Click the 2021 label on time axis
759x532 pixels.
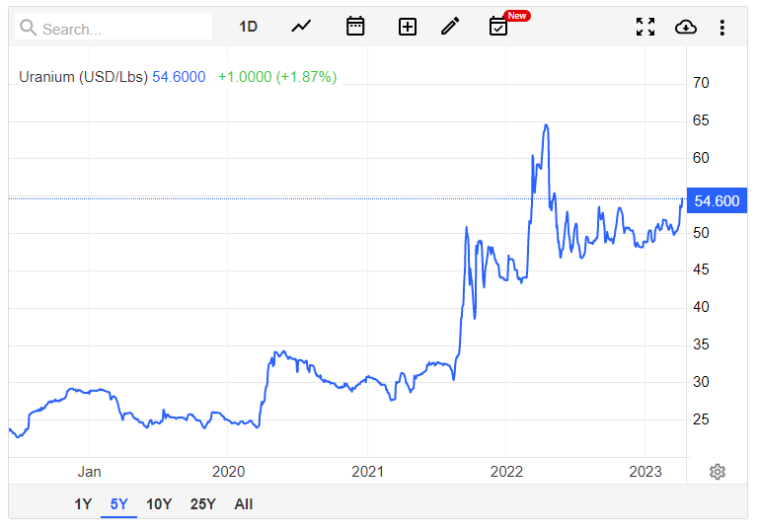tap(367, 472)
